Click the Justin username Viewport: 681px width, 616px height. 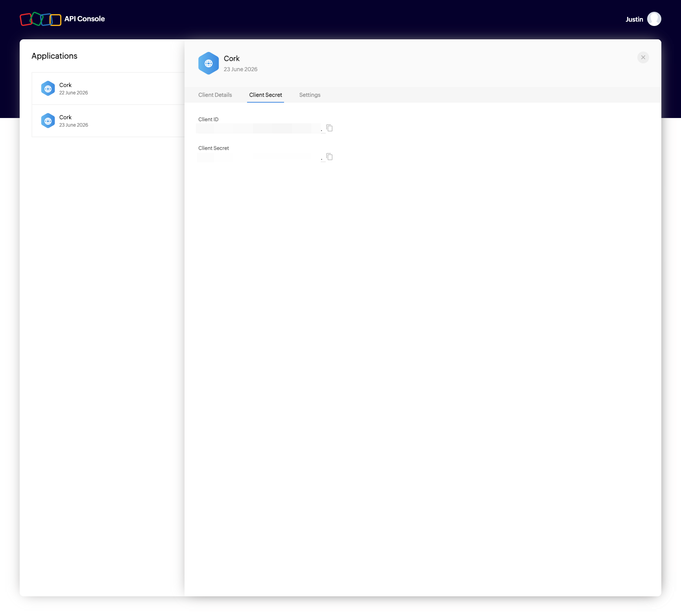click(634, 19)
